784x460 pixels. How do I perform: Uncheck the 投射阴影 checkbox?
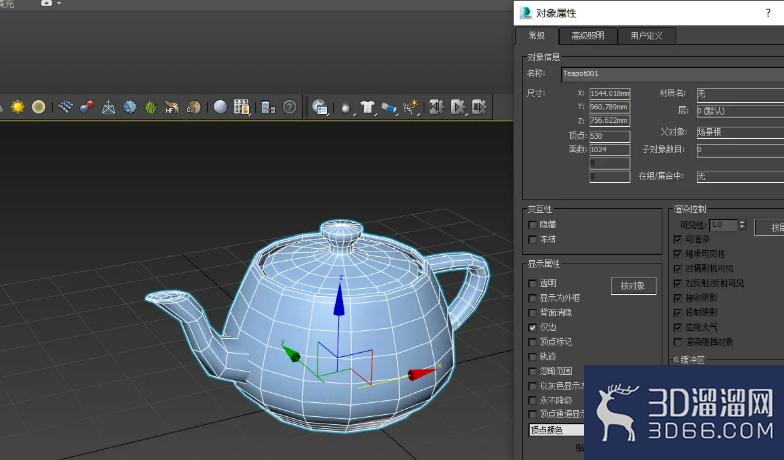(678, 312)
